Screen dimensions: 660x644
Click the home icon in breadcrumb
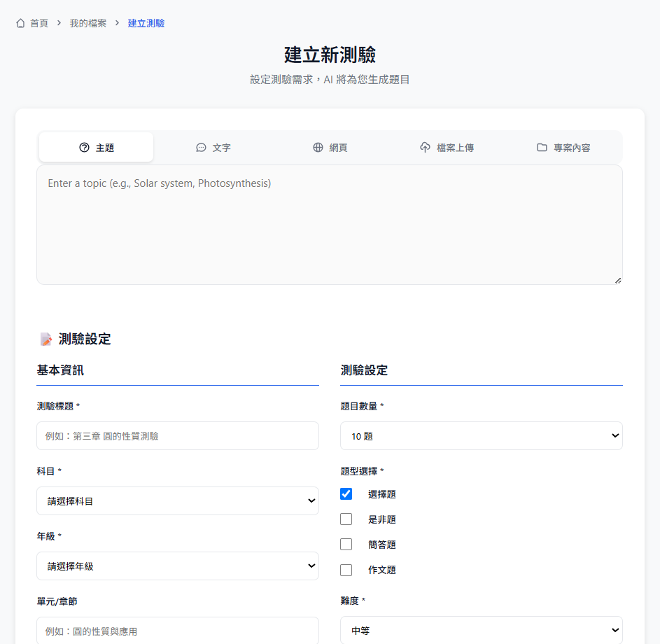pyautogui.click(x=20, y=23)
